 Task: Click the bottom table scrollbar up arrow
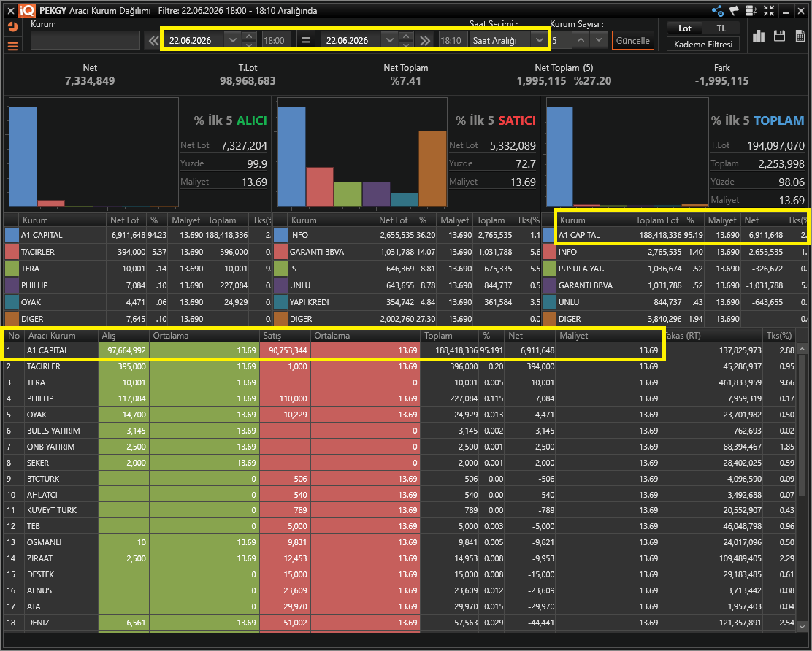pos(803,350)
